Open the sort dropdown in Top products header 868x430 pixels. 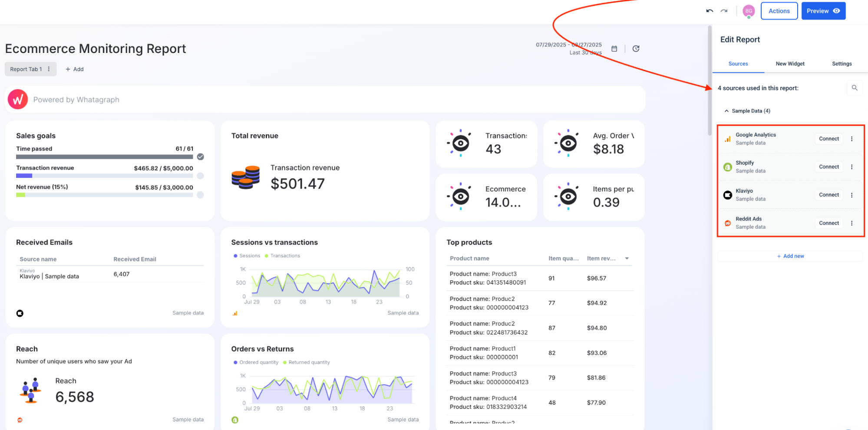(627, 258)
